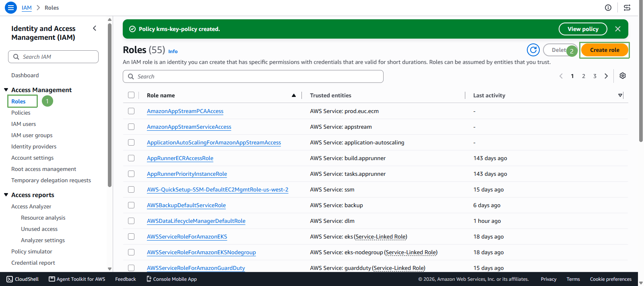The height and width of the screenshot is (286, 644).
Task: Refresh the roles list
Action: coord(533,50)
